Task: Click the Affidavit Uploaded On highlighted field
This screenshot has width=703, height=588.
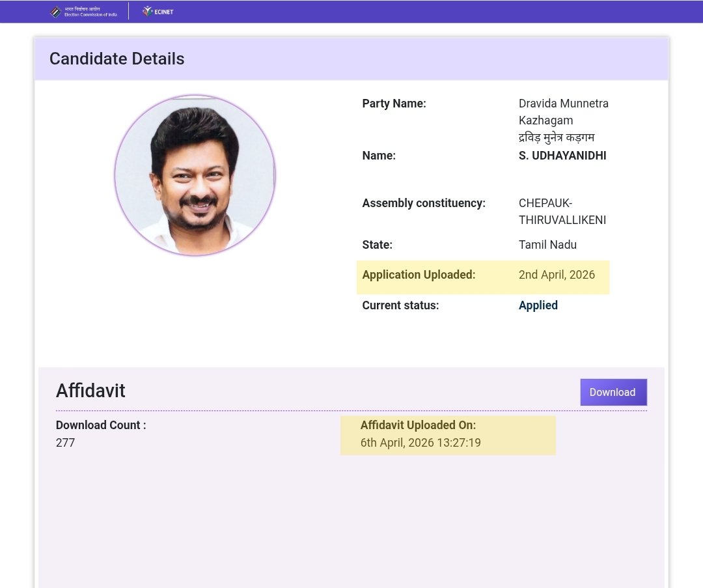Action: 447,434
